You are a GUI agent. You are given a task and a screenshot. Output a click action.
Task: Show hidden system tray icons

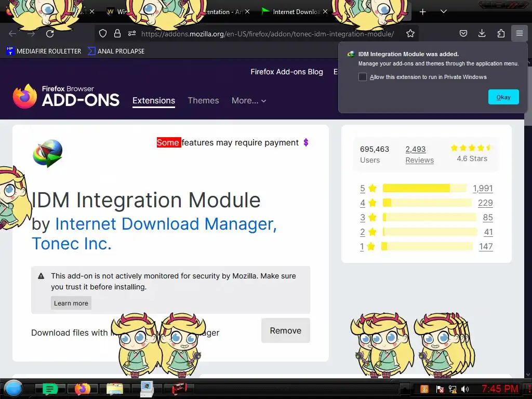point(404,389)
